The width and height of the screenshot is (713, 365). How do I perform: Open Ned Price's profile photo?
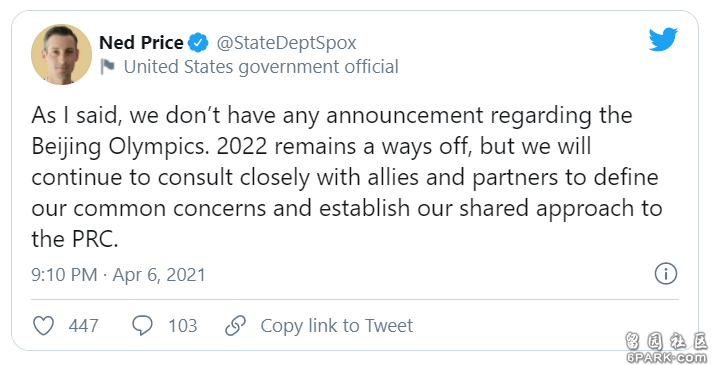pyautogui.click(x=61, y=55)
